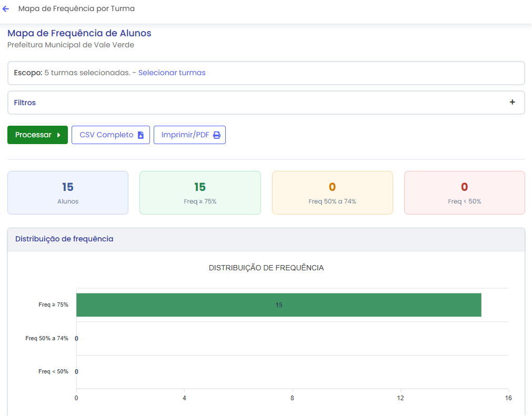Download the CSV Completo report

point(111,135)
